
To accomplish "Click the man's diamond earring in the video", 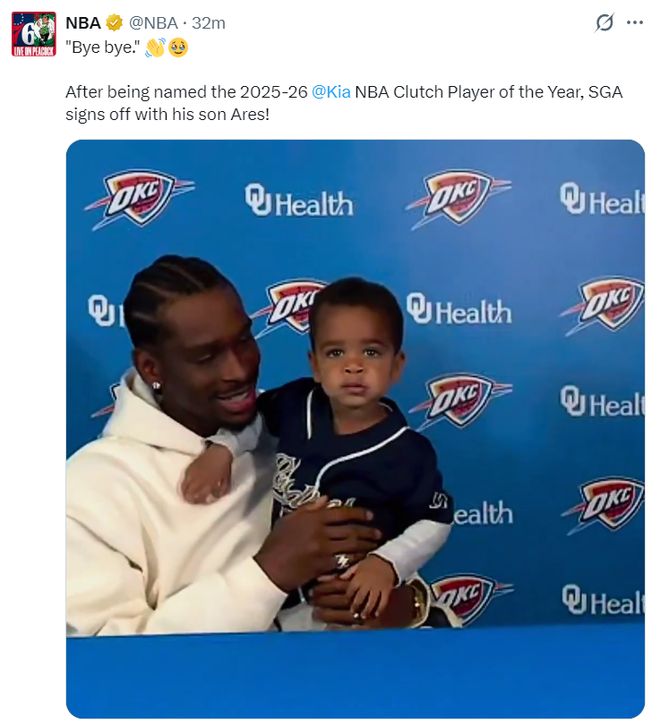I will click(156, 385).
